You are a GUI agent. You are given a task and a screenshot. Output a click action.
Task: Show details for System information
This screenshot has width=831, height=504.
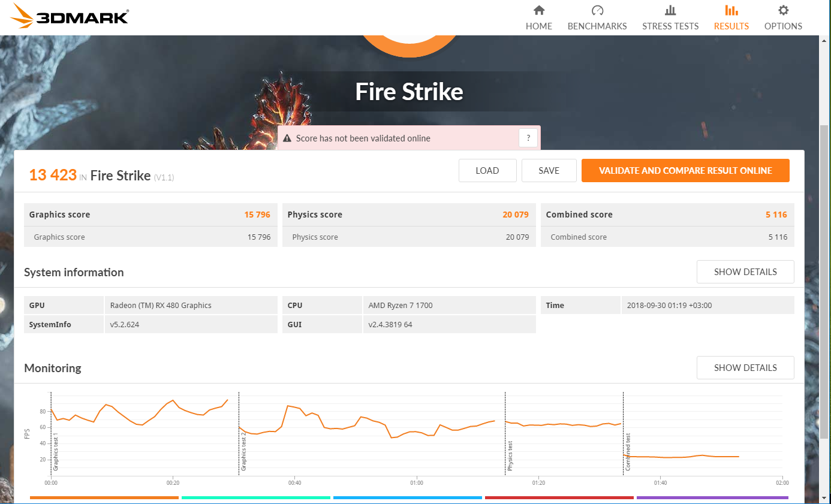click(x=745, y=272)
